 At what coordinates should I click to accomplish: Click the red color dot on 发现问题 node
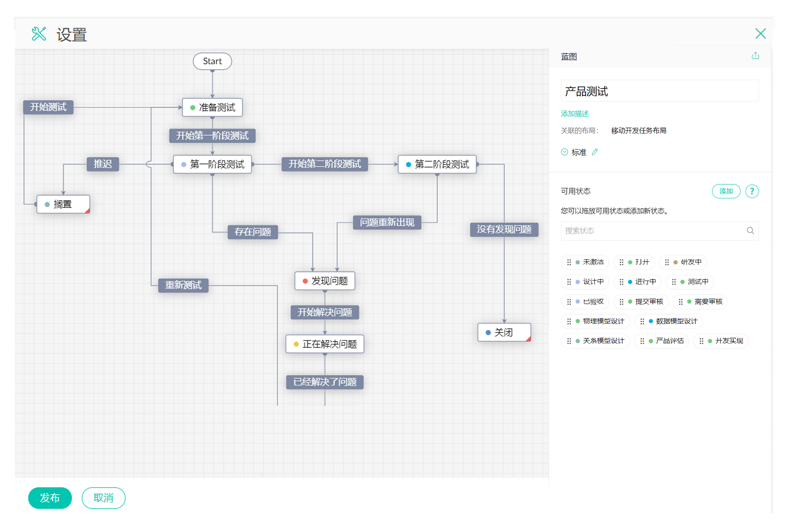(x=305, y=281)
